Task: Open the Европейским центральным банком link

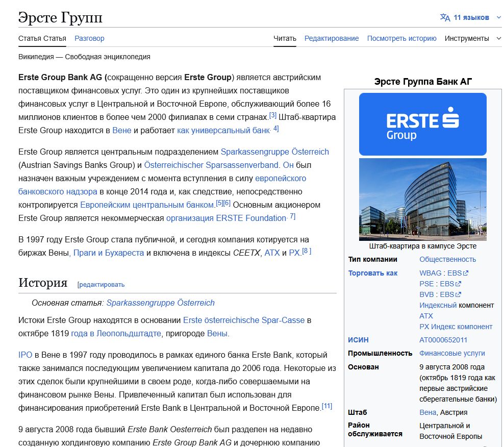Action: (147, 205)
